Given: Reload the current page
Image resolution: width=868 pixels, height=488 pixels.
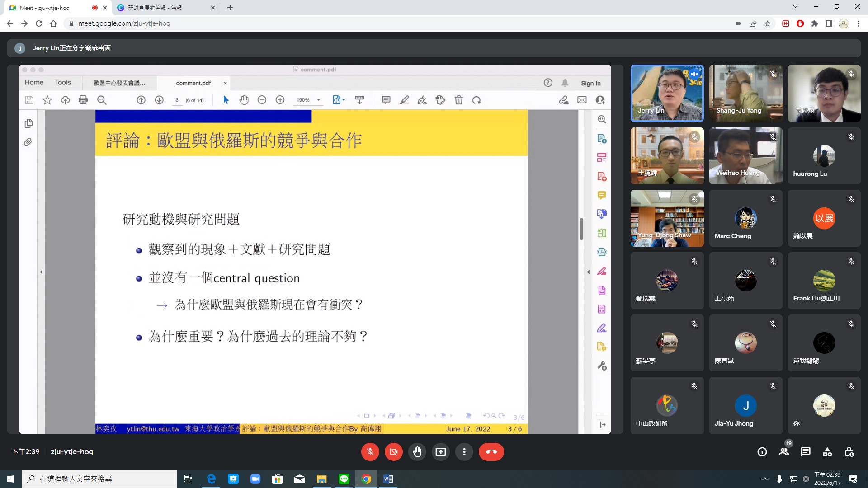Looking at the screenshot, I should (39, 23).
